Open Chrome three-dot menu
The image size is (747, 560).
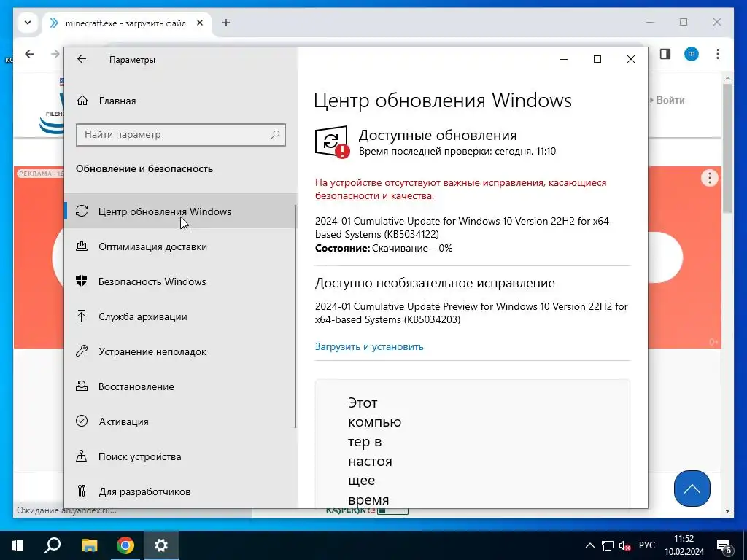[x=718, y=54]
